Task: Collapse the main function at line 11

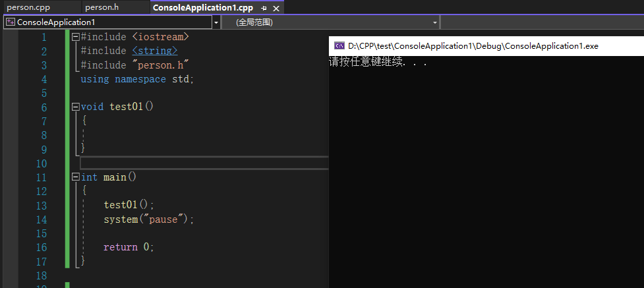Action: click(75, 177)
